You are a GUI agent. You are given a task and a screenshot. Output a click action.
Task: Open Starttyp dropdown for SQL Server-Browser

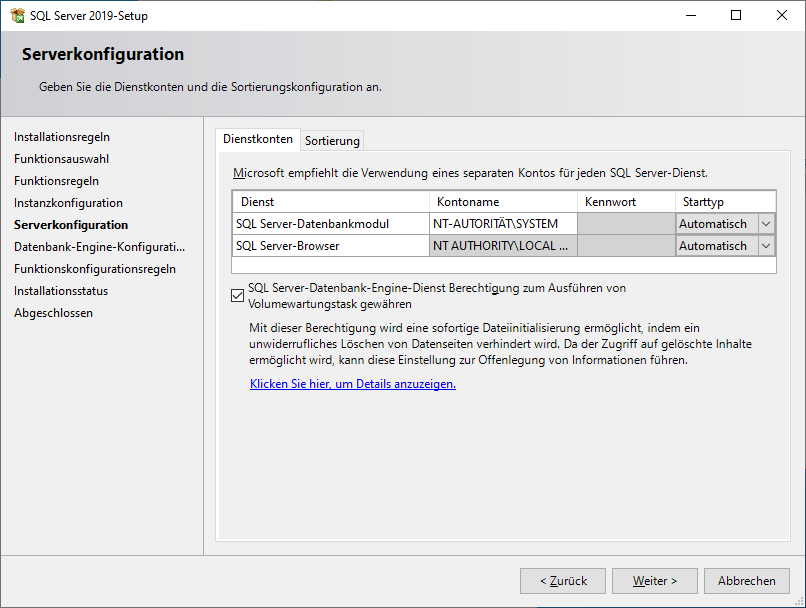click(x=766, y=246)
